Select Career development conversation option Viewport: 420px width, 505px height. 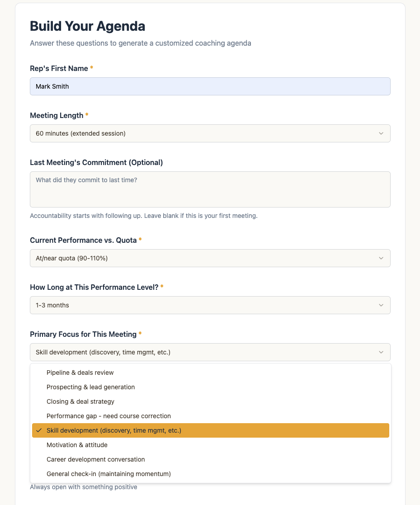click(96, 459)
